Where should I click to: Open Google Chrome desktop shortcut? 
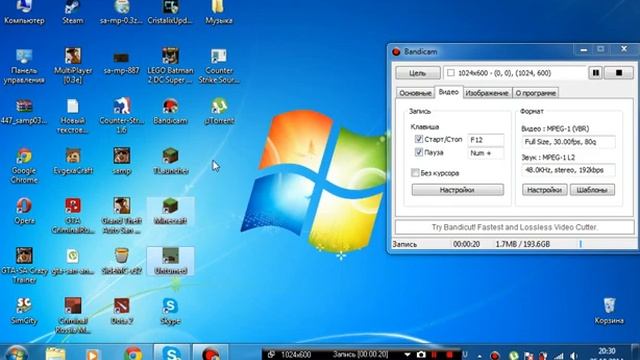point(24,166)
